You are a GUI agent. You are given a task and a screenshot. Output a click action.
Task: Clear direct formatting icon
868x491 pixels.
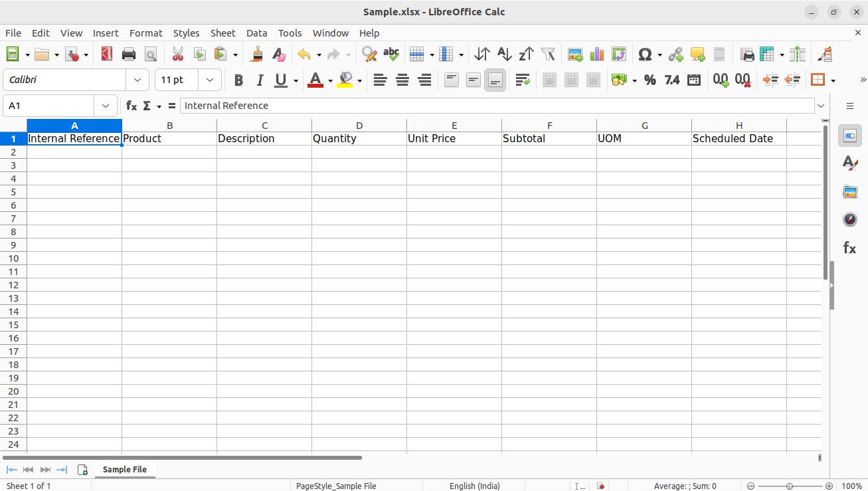[278, 54]
